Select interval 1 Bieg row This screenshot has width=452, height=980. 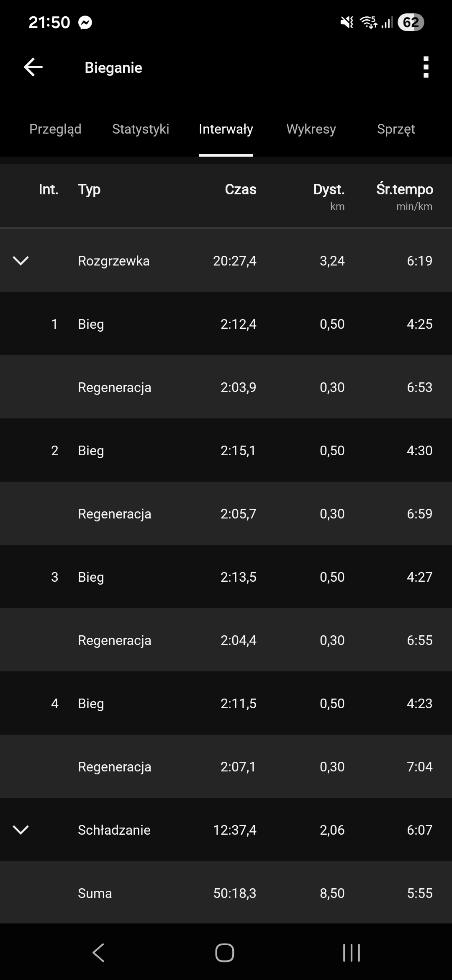tap(226, 324)
